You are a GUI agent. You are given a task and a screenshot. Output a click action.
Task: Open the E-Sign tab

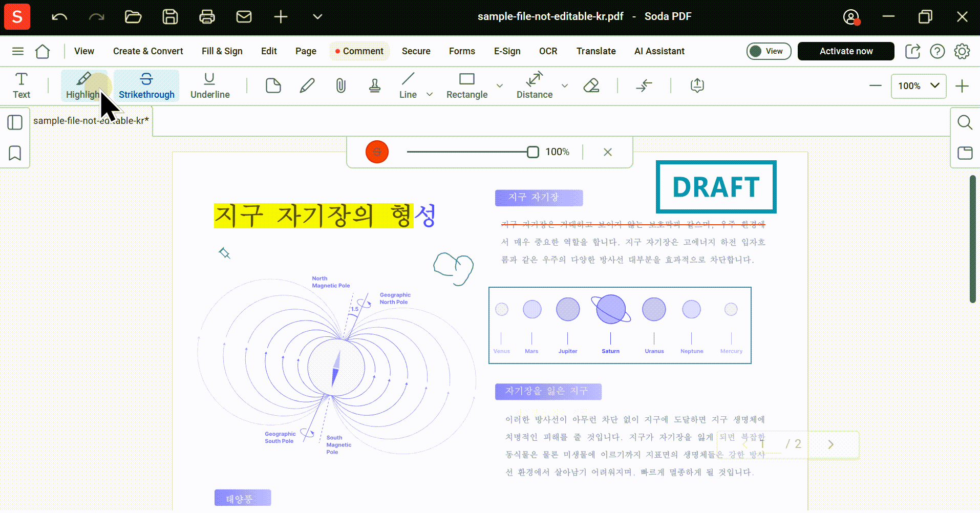coord(507,51)
